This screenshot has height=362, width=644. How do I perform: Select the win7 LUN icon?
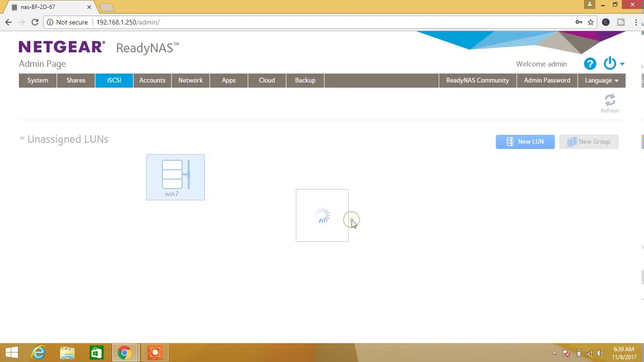[175, 177]
